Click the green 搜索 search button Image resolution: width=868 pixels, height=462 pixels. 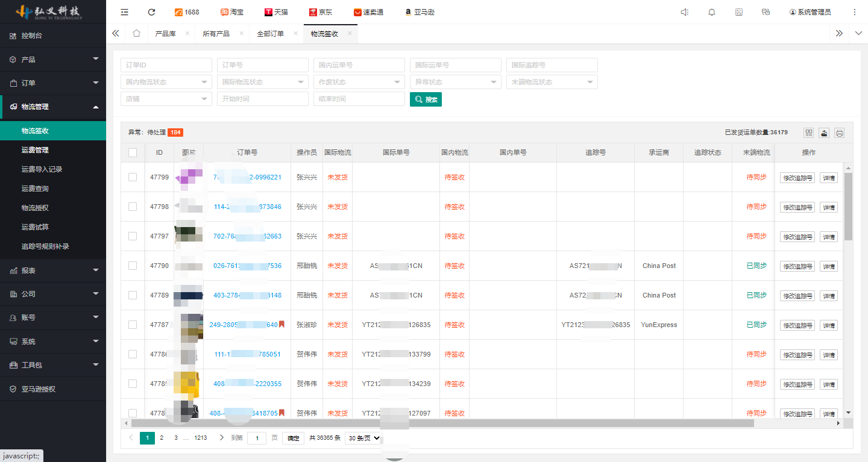click(426, 99)
